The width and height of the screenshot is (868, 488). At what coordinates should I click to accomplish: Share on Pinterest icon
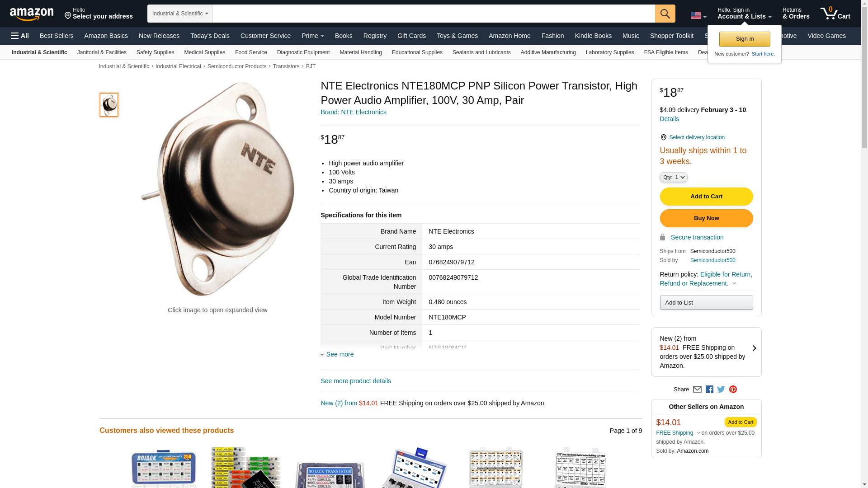coord(733,389)
